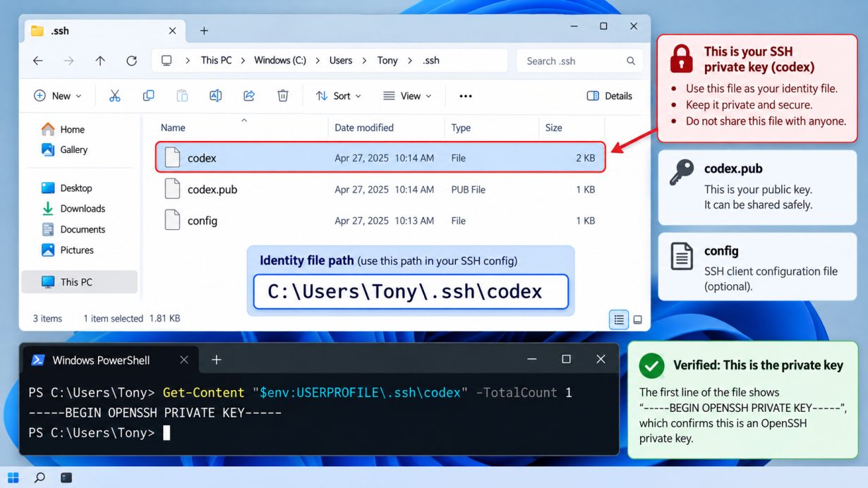
Task: Sort by Date modified column header
Action: click(364, 128)
